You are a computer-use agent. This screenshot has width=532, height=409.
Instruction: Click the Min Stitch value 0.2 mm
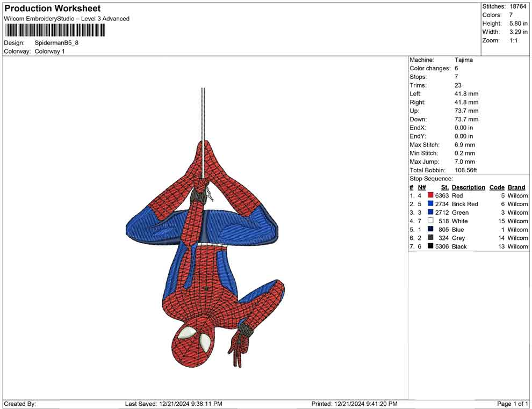pos(465,153)
